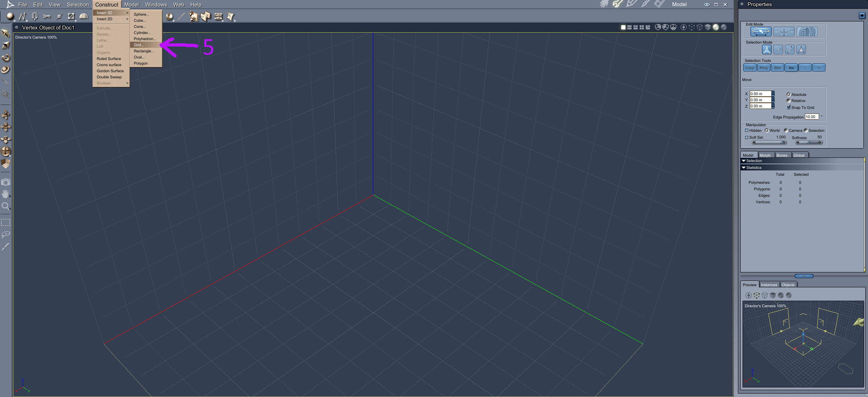The height and width of the screenshot is (397, 868).
Task: Click the X value stepper arrows
Action: point(773,94)
